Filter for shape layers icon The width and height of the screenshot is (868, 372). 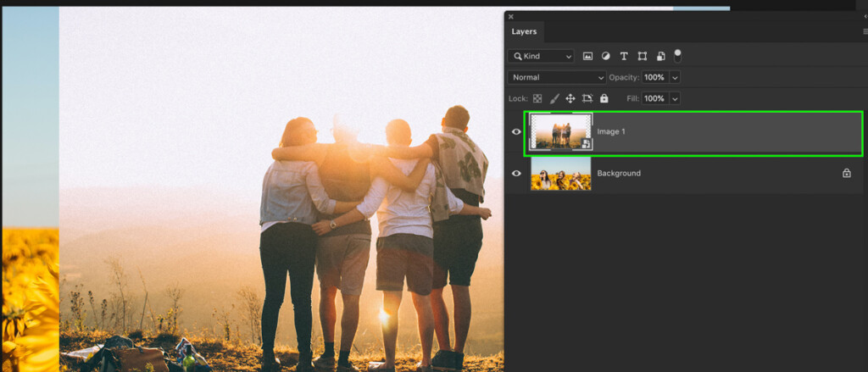[643, 56]
